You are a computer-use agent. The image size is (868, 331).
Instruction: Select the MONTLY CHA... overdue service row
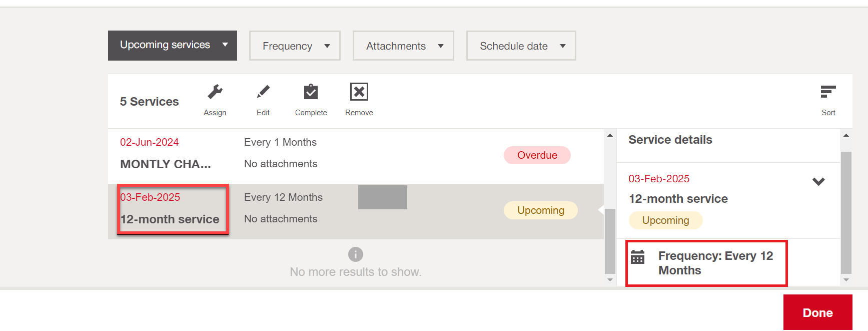pyautogui.click(x=356, y=156)
